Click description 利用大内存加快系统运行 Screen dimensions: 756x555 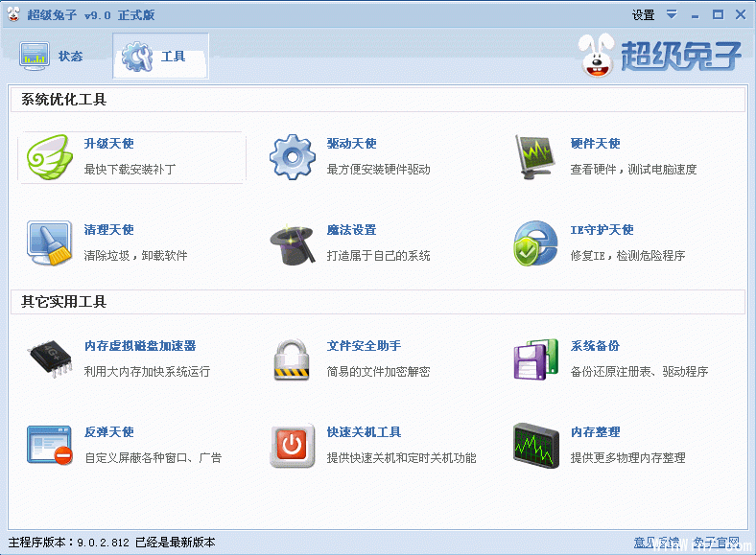[x=147, y=371]
